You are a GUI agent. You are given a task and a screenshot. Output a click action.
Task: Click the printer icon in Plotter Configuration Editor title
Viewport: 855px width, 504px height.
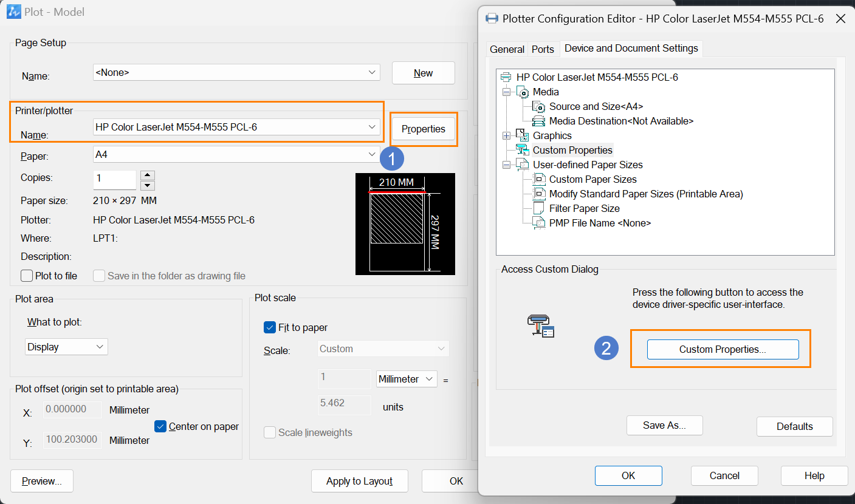click(492, 18)
